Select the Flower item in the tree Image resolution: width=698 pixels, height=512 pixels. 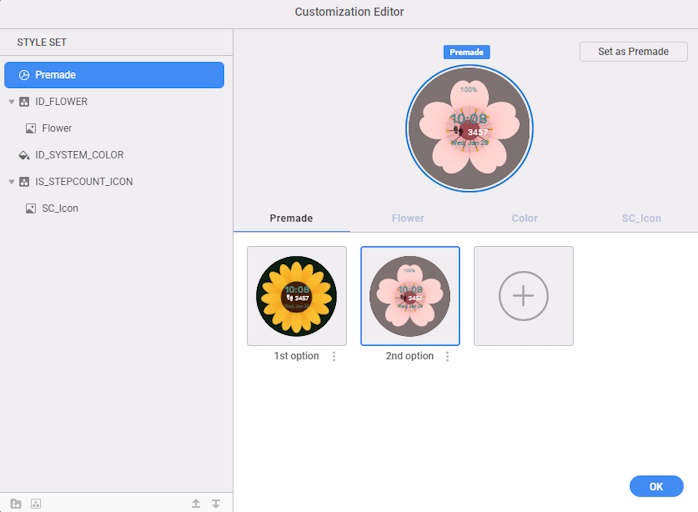click(x=56, y=128)
